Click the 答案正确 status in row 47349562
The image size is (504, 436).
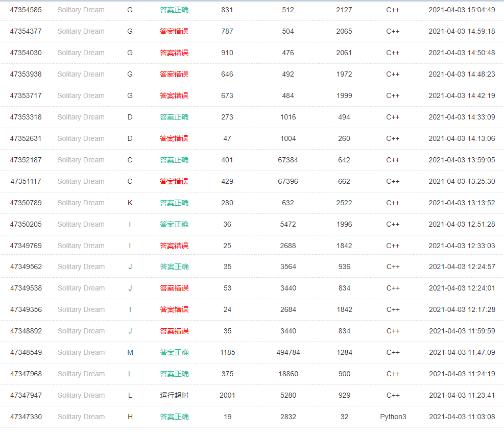click(x=174, y=267)
